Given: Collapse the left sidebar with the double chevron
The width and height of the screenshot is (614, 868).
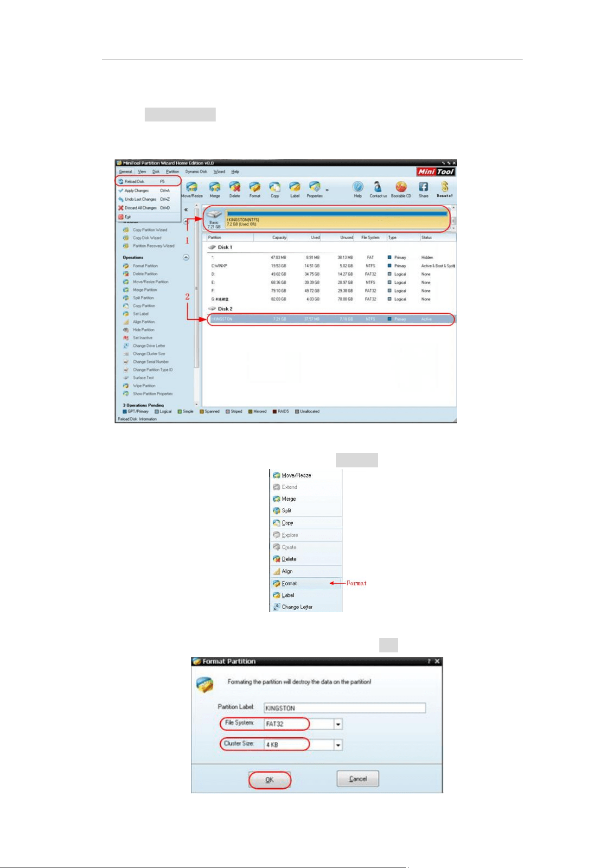Looking at the screenshot, I should point(186,210).
